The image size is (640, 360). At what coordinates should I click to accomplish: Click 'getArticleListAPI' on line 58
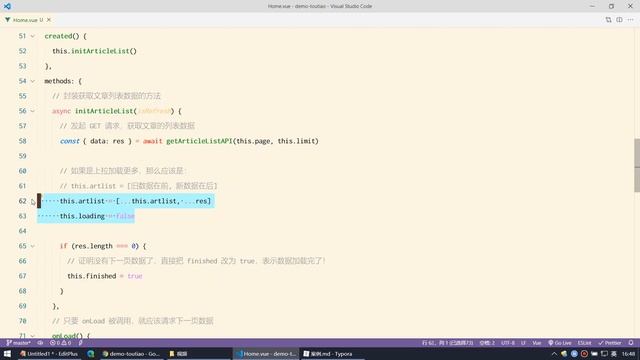point(199,141)
